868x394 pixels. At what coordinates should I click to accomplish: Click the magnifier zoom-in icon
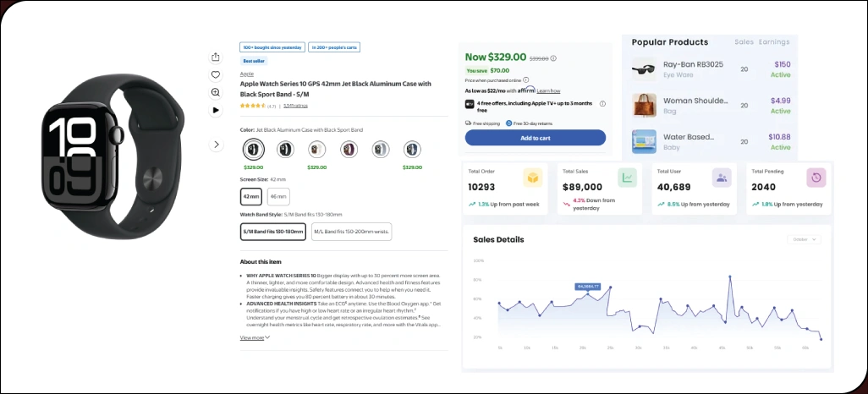click(216, 92)
